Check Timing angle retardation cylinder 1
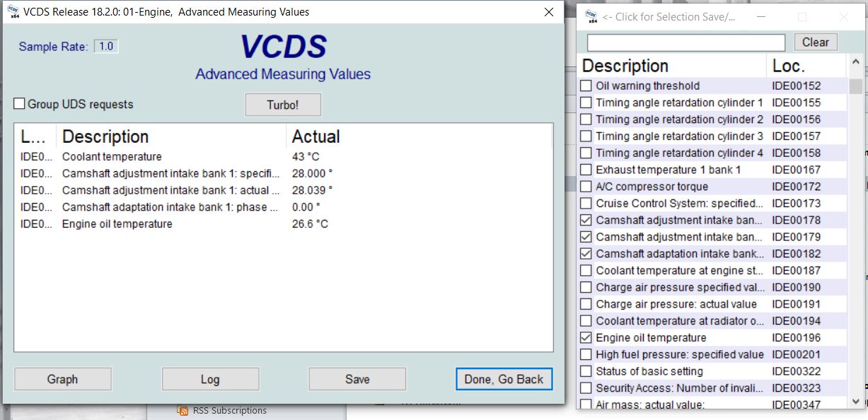 586,103
